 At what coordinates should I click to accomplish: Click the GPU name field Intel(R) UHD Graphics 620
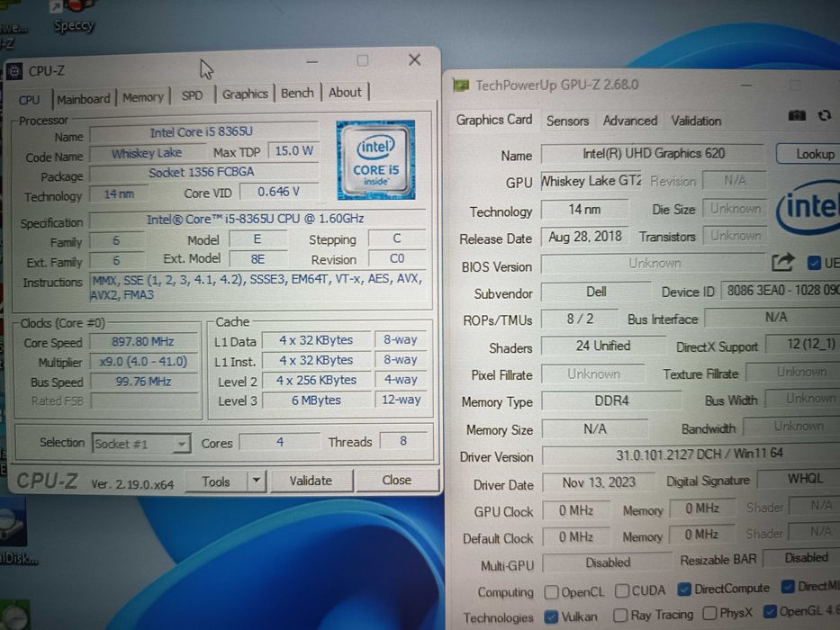click(x=653, y=154)
